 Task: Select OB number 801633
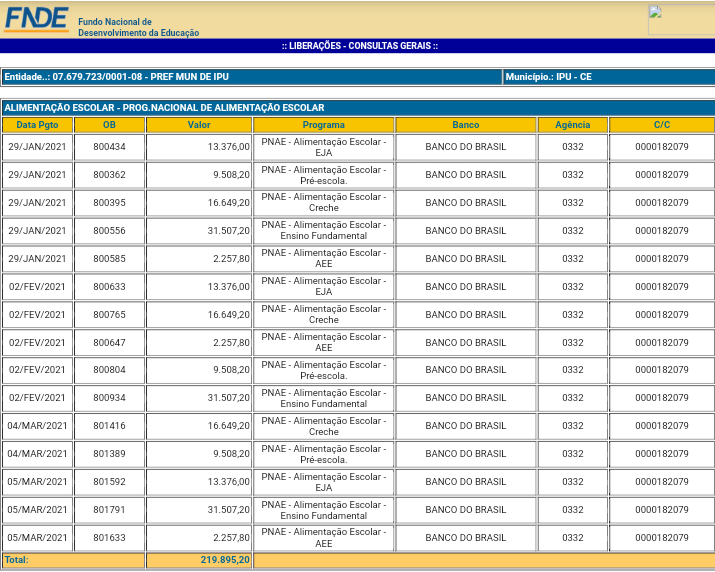coord(109,538)
